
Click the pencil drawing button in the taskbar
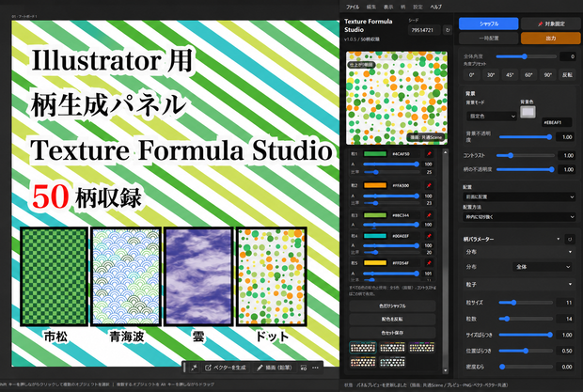pyautogui.click(x=275, y=368)
